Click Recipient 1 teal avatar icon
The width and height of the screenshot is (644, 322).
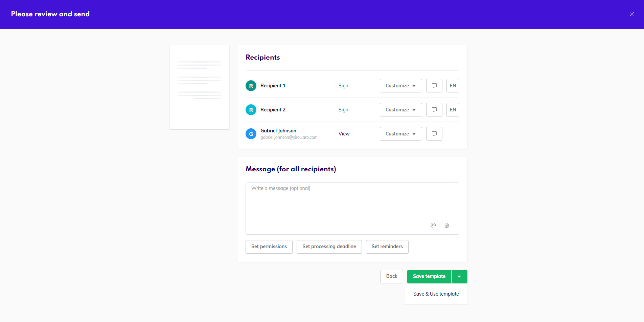[x=251, y=86]
